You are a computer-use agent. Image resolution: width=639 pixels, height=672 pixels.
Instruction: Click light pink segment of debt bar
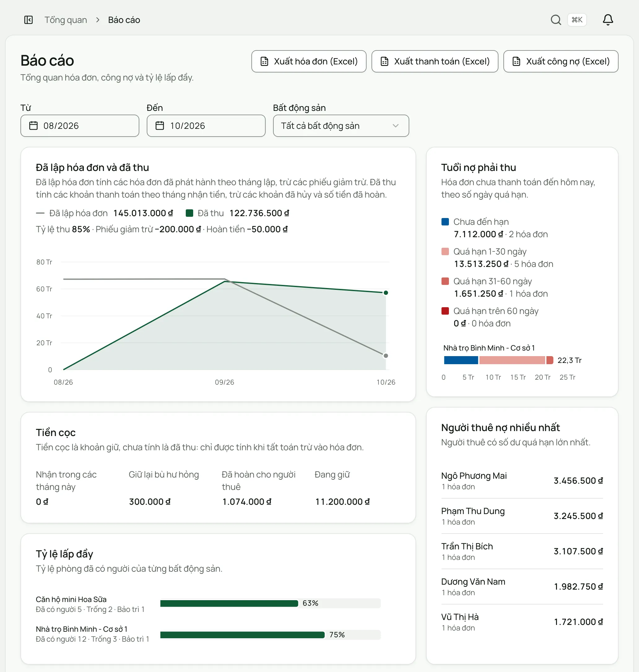click(512, 360)
